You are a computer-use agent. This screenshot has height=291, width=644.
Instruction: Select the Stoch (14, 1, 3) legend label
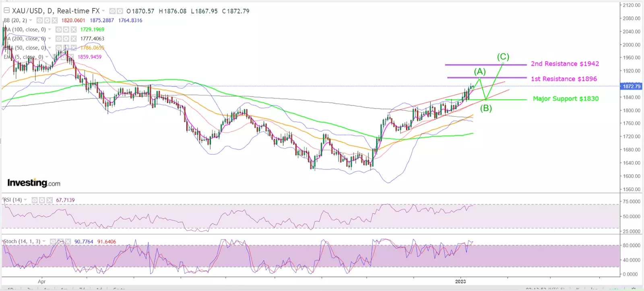point(22,241)
